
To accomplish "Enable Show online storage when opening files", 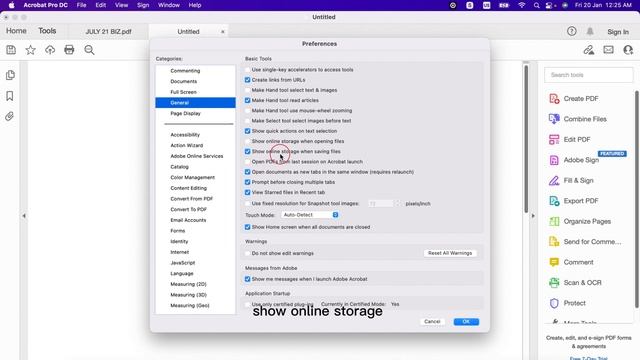I will [x=247, y=141].
